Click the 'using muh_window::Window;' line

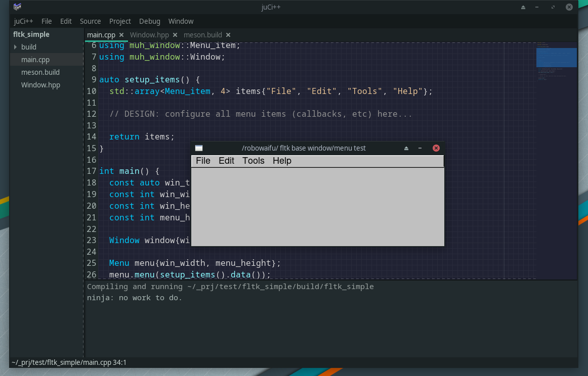(162, 57)
